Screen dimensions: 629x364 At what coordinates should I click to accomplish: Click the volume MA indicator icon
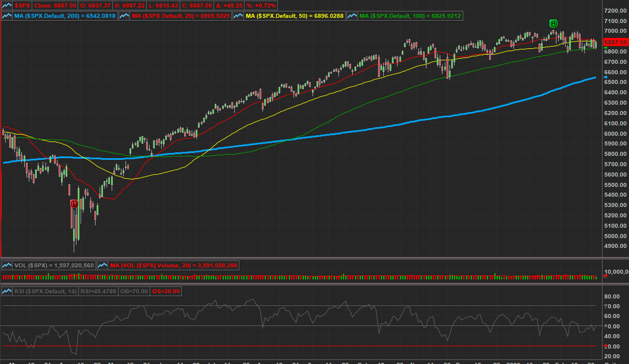click(102, 266)
